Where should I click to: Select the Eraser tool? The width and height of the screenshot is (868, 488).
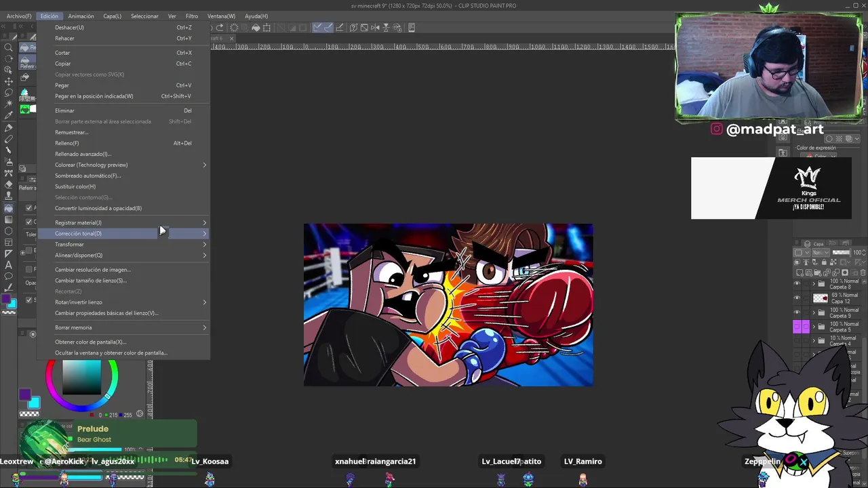tap(8, 184)
